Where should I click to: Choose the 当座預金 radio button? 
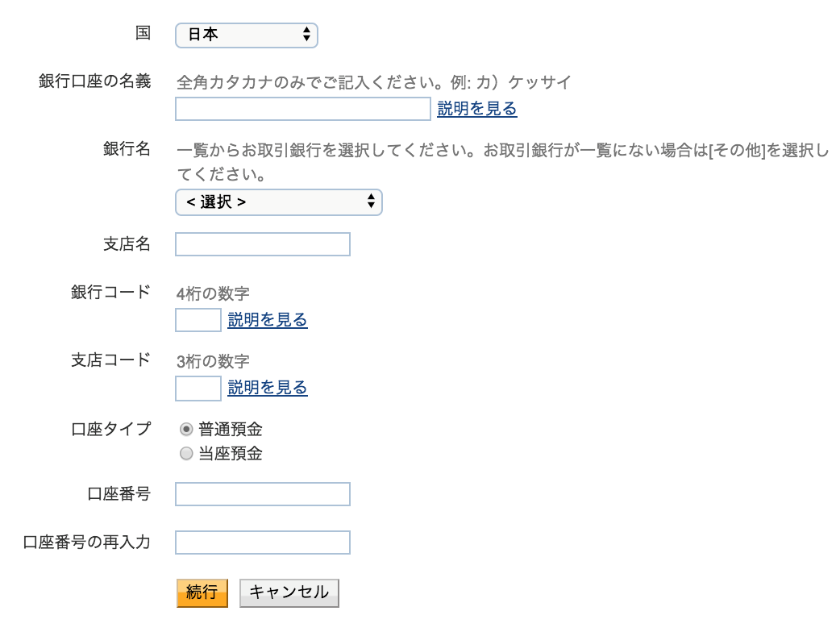pyautogui.click(x=186, y=454)
